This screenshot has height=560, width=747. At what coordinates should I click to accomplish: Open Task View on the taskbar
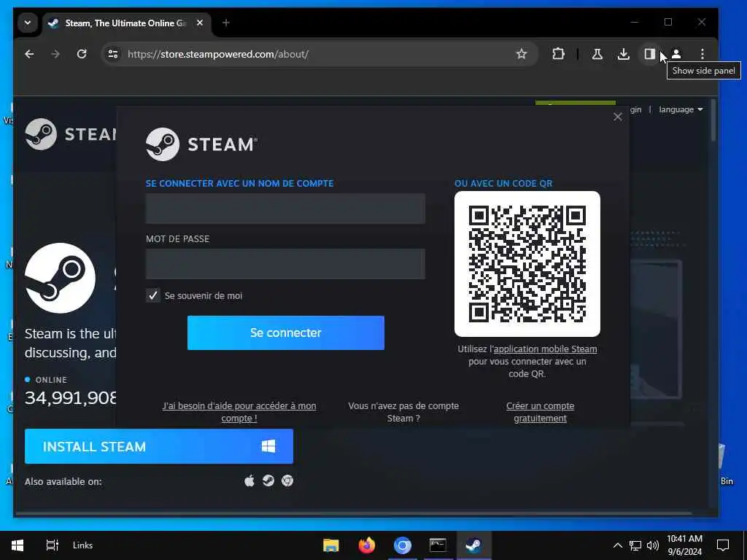(52, 545)
